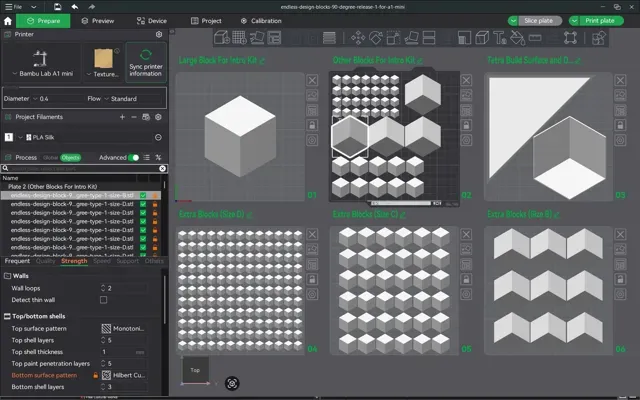The width and height of the screenshot is (640, 400).
Task: Open Project Filaments settings gear
Action: (158, 117)
